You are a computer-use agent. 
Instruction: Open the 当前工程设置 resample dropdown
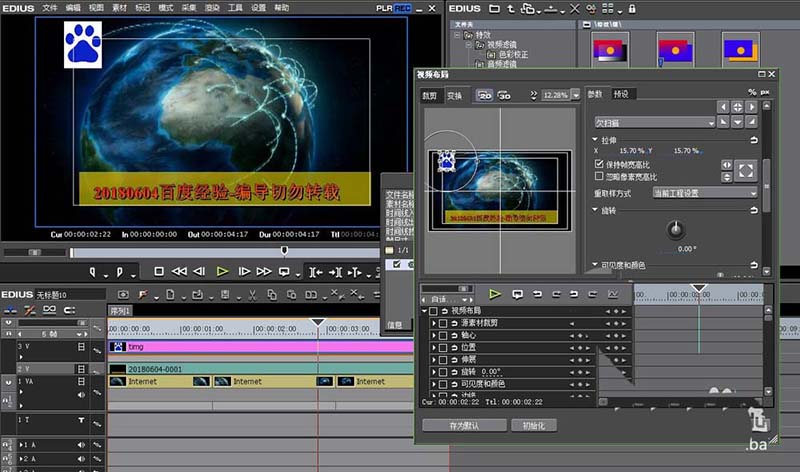coord(705,193)
